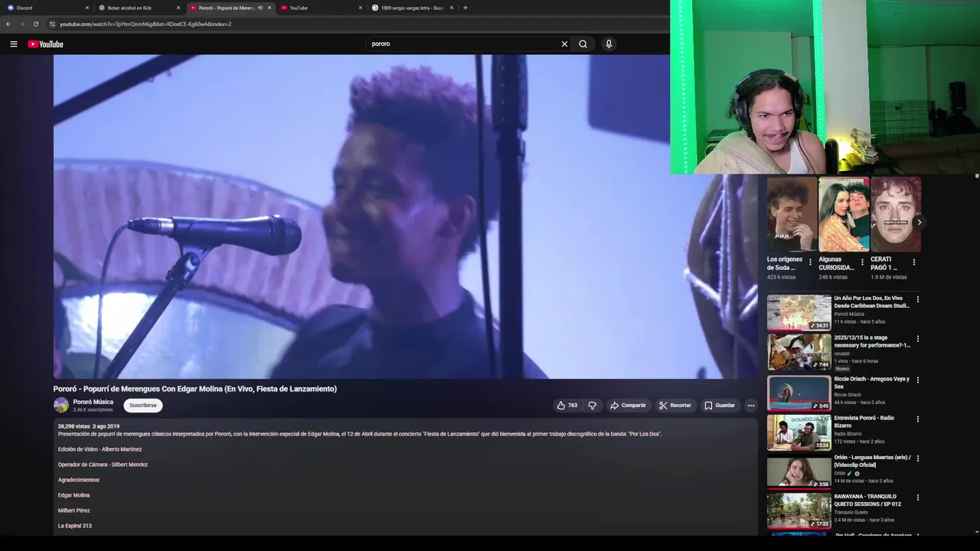The width and height of the screenshot is (980, 551).
Task: Close the Beber alcohol en Kick tab
Action: click(178, 8)
